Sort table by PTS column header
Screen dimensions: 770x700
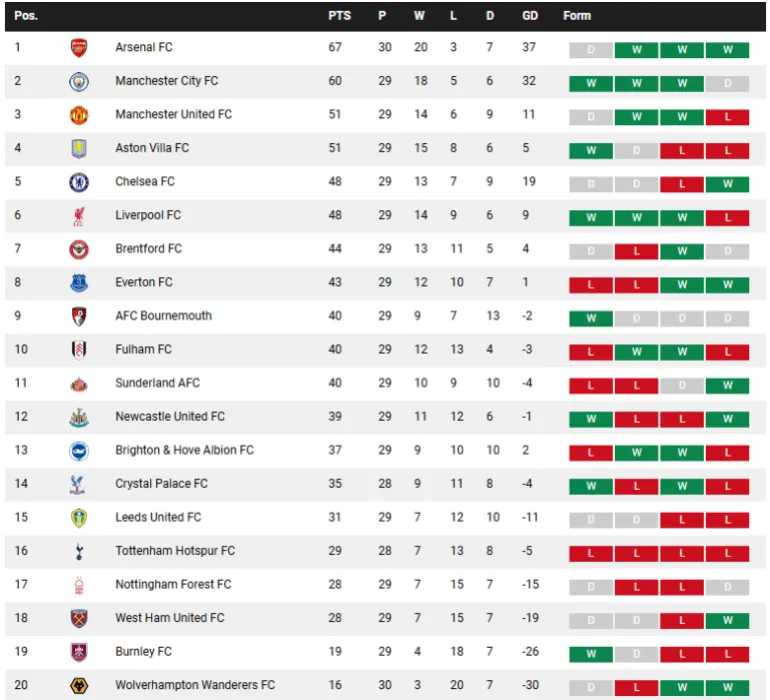click(339, 16)
